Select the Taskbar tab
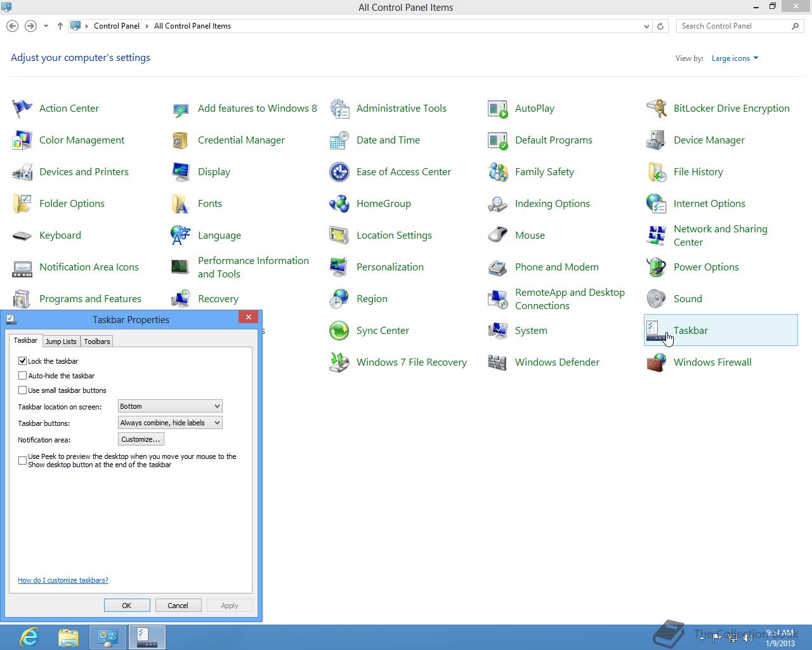Viewport: 812px width, 650px height. click(26, 340)
